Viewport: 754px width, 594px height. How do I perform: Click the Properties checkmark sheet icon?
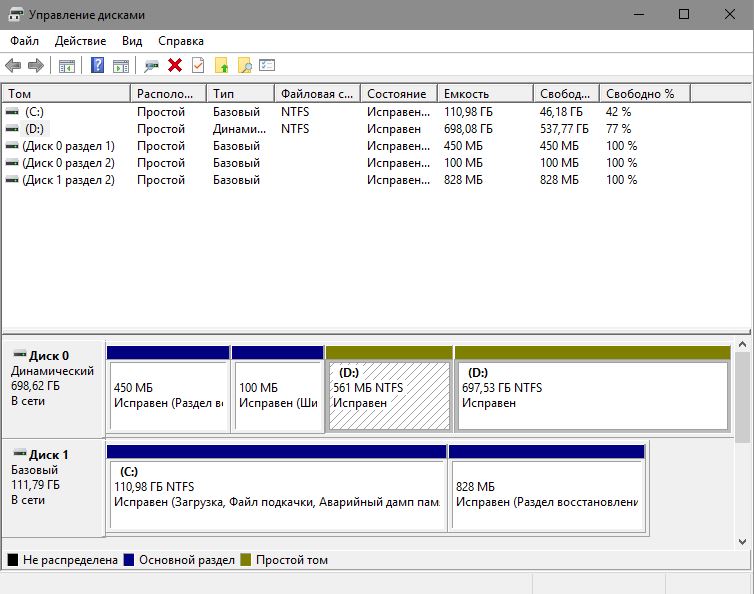click(198, 66)
